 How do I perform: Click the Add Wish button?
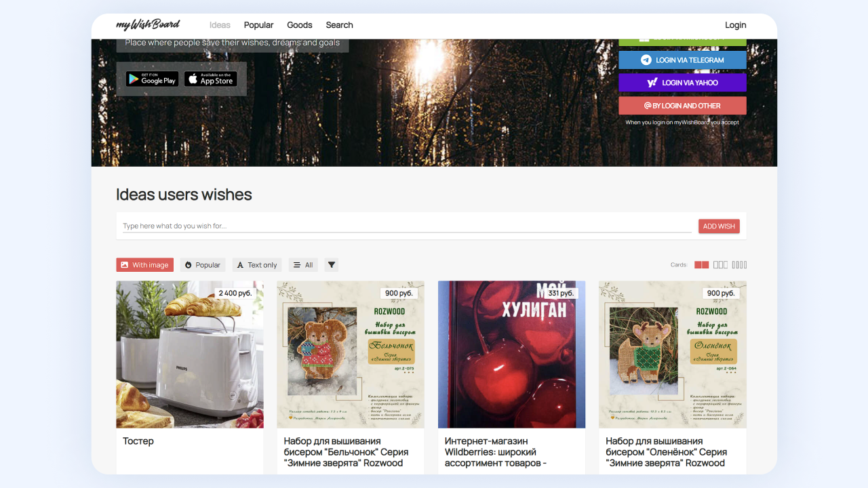click(x=719, y=226)
